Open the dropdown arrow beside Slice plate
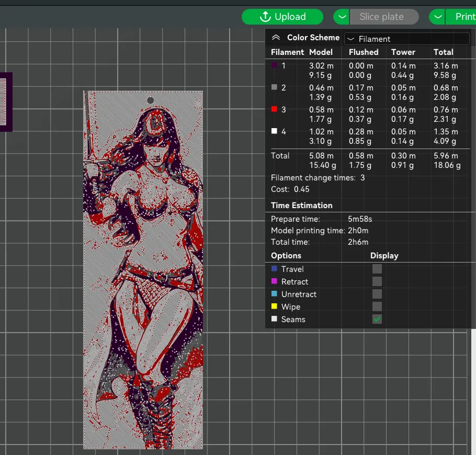 (342, 17)
